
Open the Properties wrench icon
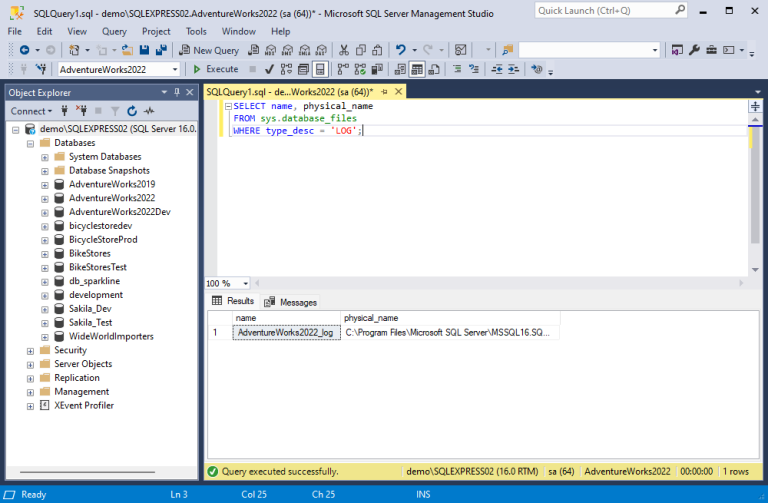pyautogui.click(x=694, y=50)
